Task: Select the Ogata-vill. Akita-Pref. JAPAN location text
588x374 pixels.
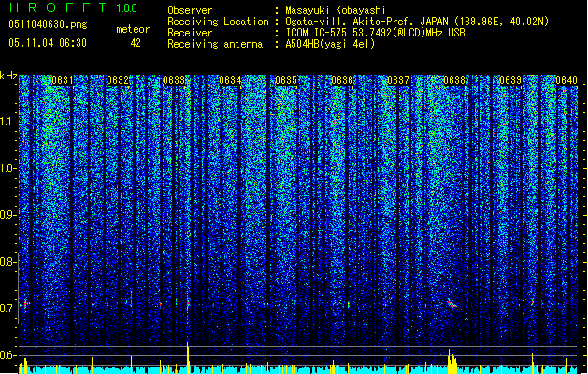Action: click(x=417, y=22)
